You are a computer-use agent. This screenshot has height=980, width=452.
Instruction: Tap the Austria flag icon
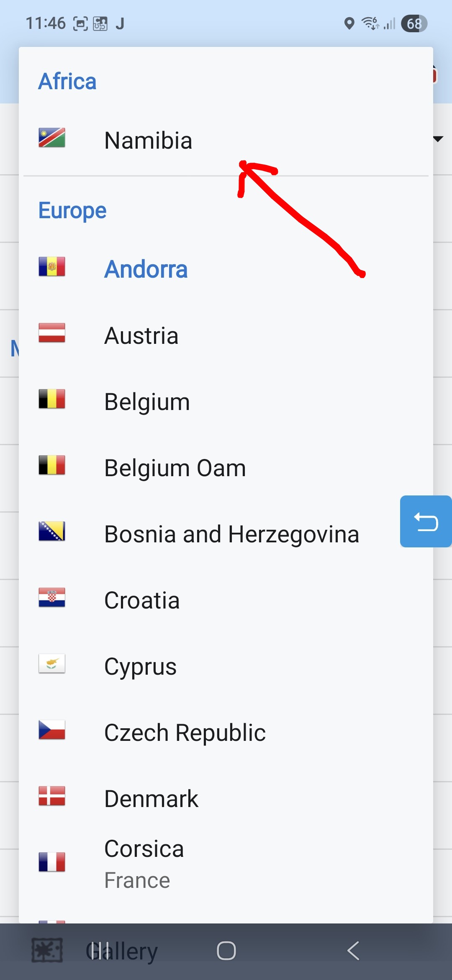click(x=52, y=333)
